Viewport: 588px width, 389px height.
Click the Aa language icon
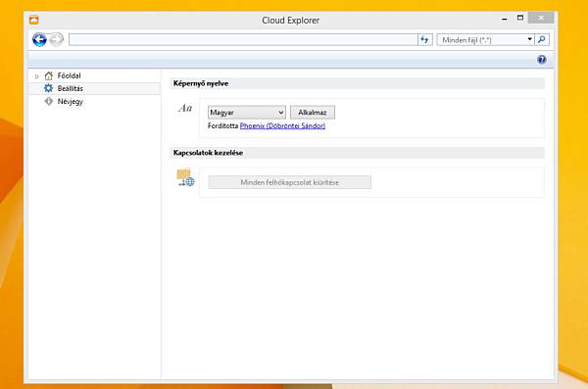point(185,109)
